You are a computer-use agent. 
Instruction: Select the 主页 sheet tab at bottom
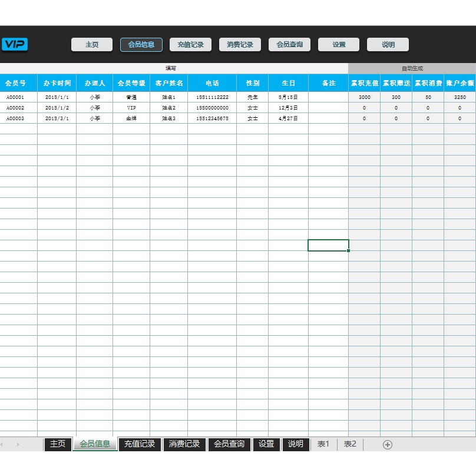point(58,444)
